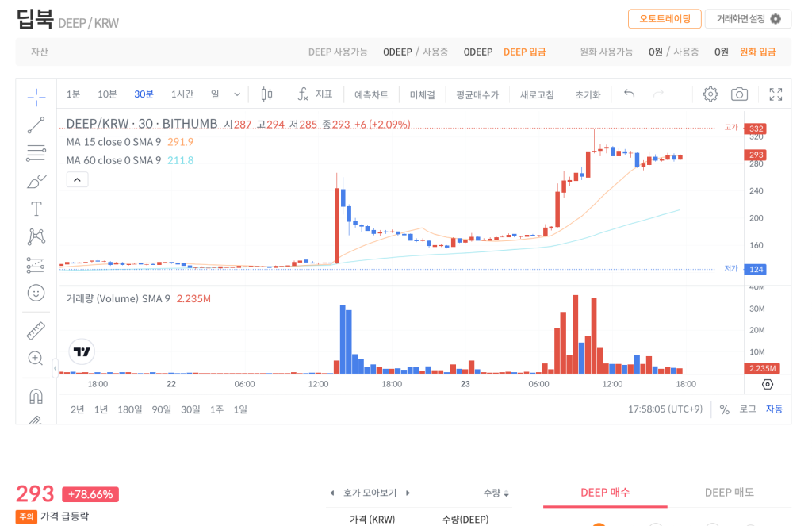Open the chart patterns tool

click(36, 237)
